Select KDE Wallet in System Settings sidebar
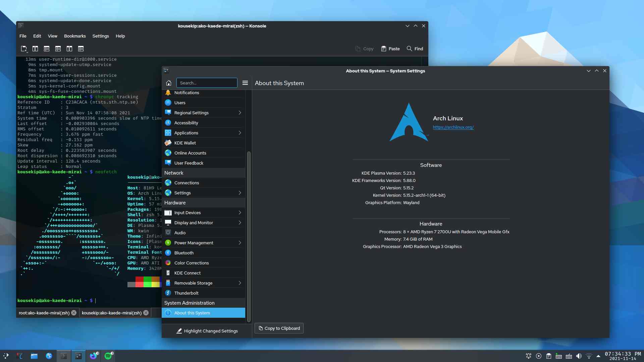The width and height of the screenshot is (644, 362). [185, 142]
